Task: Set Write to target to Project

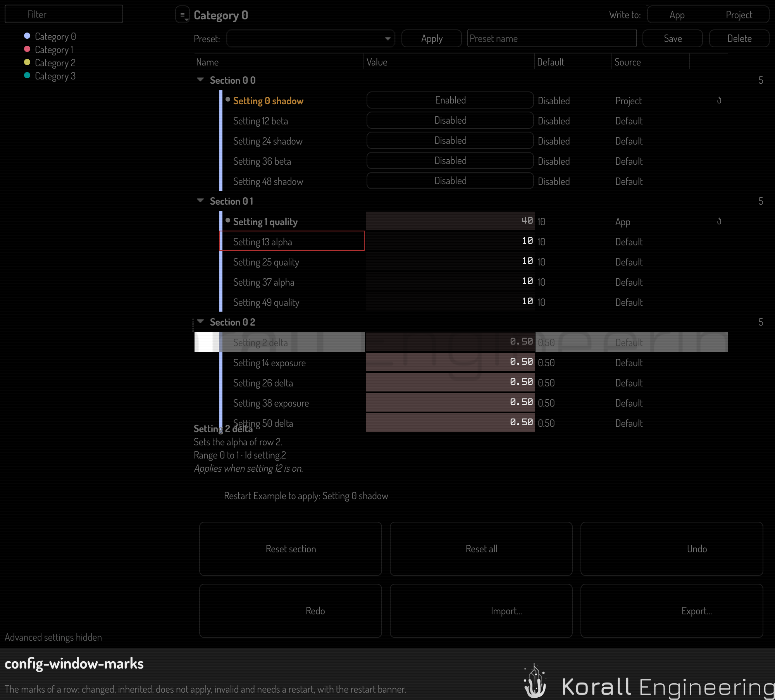Action: 739,15
